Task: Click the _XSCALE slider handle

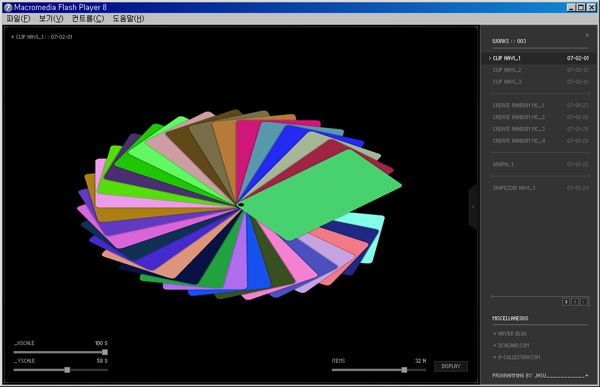Action: 104,352
